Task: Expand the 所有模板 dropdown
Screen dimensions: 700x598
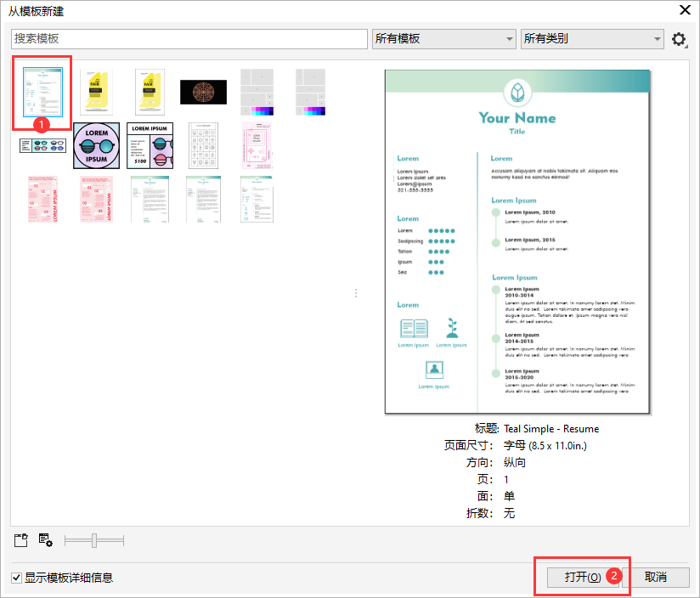Action: coord(443,39)
